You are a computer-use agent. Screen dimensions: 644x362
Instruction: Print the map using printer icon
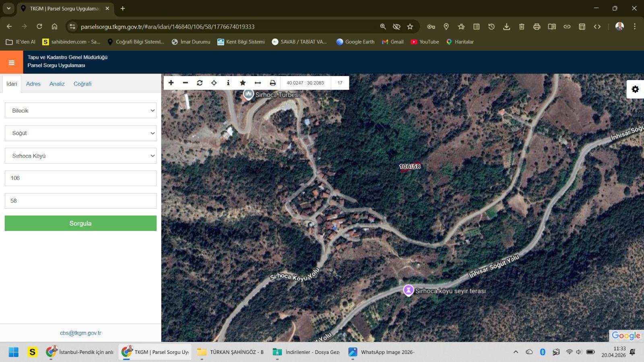click(x=272, y=83)
